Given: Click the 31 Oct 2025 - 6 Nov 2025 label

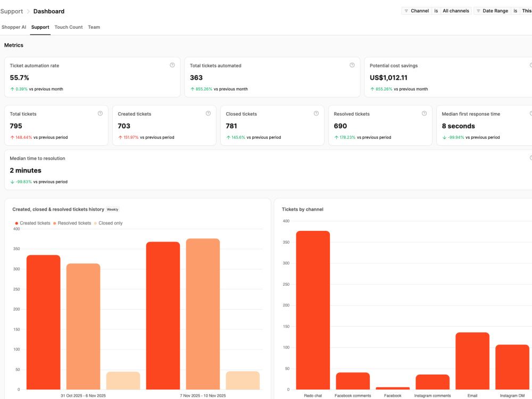Looking at the screenshot, I should click(x=83, y=396).
